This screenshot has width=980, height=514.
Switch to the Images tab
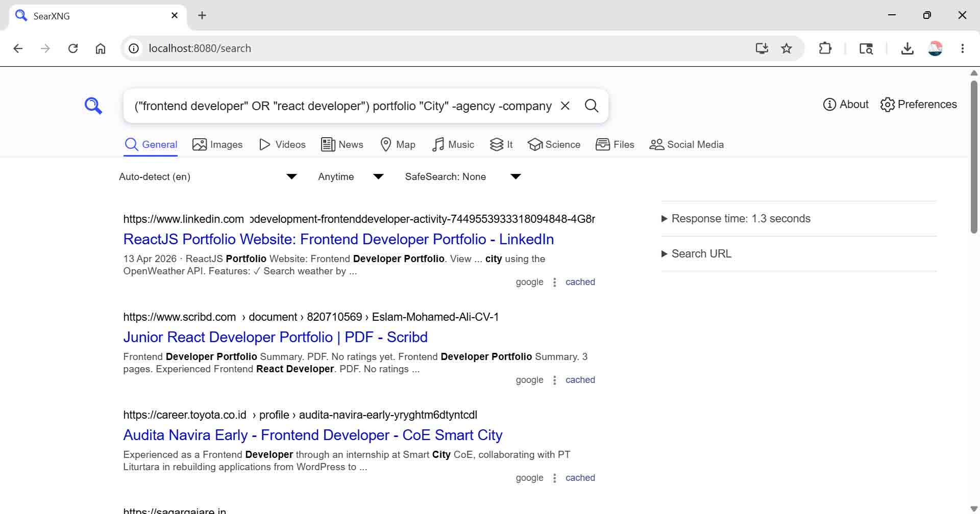217,145
